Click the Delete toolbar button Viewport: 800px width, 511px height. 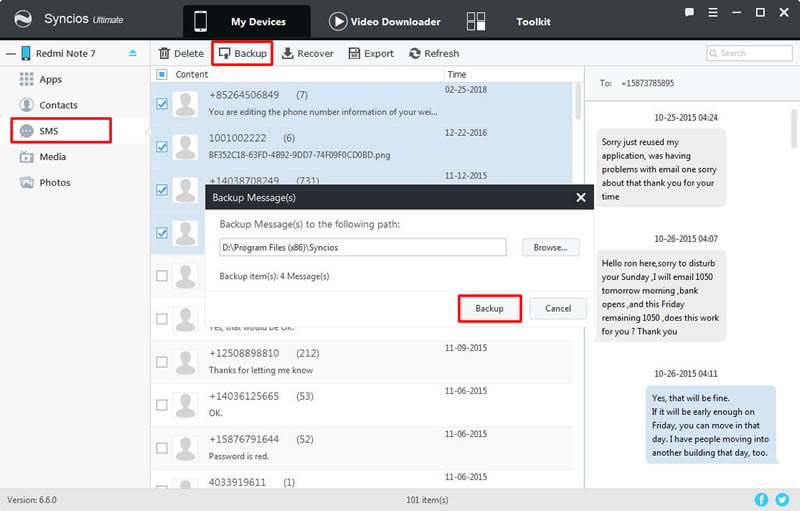click(x=181, y=53)
